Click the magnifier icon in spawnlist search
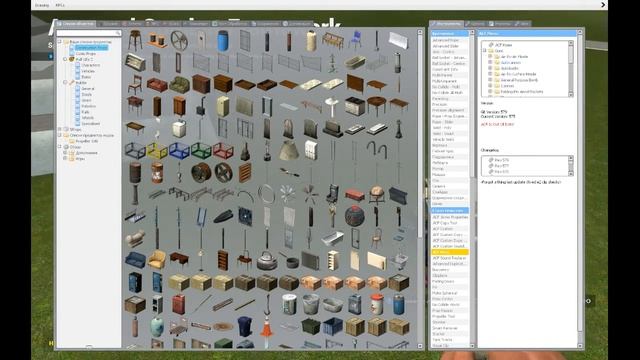Image resolution: width=640 pixels, height=360 pixels. pyautogui.click(x=118, y=33)
